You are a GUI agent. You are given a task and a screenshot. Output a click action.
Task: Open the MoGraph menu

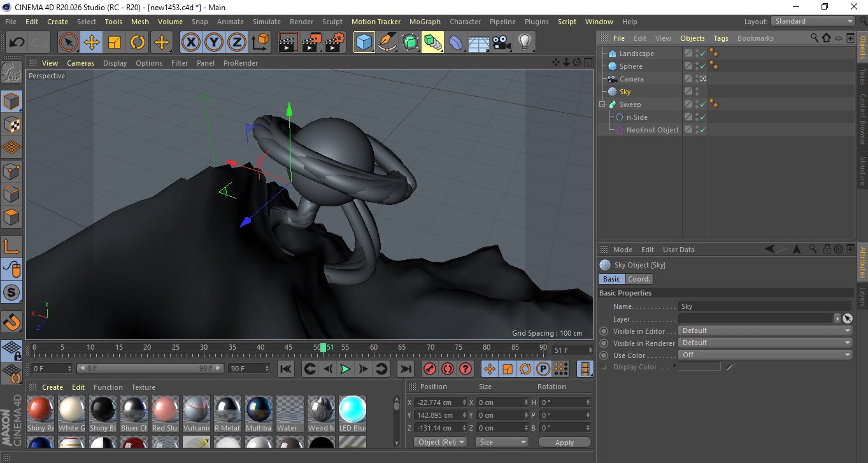(424, 22)
